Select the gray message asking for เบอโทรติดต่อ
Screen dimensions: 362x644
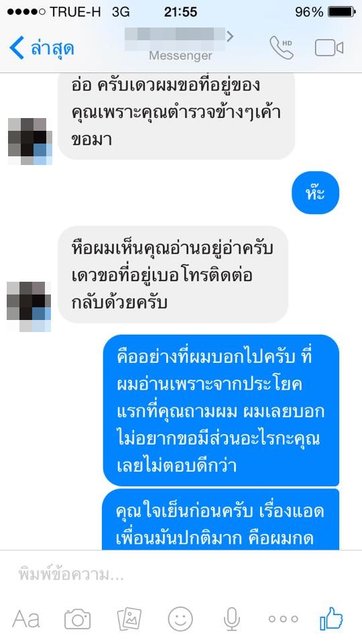tap(173, 274)
